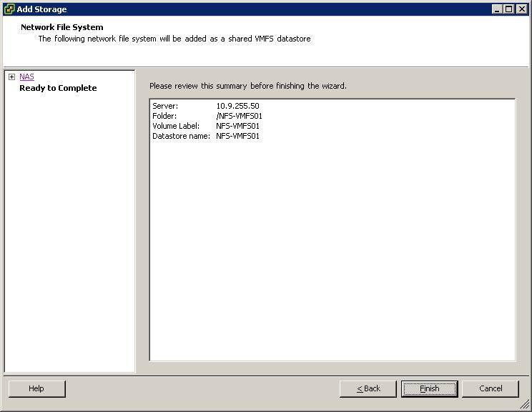Click the empty area of the summary box
The height and width of the screenshot is (412, 532).
tap(332, 250)
